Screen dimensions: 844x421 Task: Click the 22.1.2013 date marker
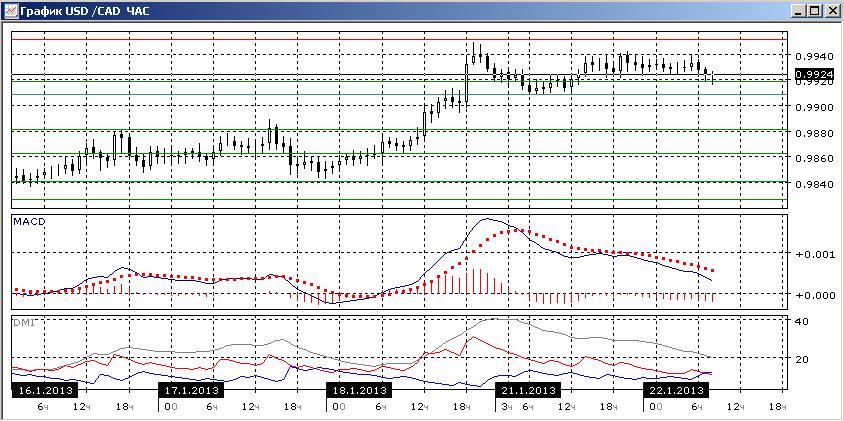coord(676,390)
